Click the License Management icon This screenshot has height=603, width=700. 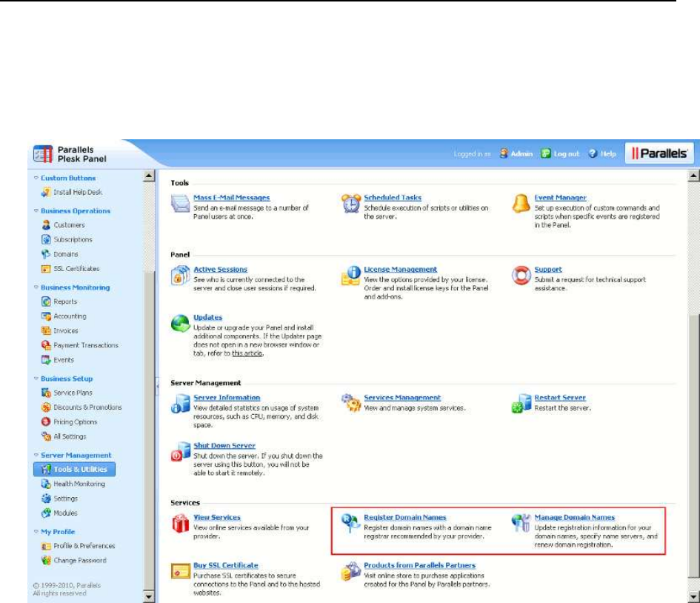351,276
